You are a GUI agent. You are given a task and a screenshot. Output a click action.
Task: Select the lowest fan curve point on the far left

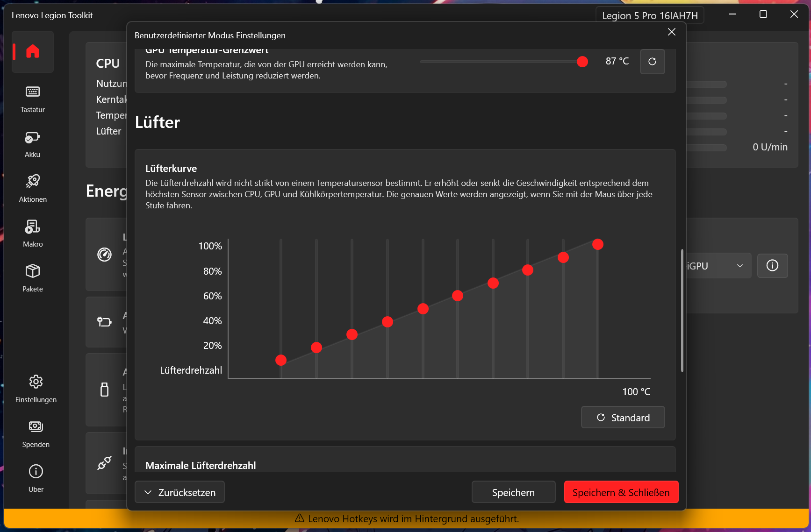(x=281, y=360)
